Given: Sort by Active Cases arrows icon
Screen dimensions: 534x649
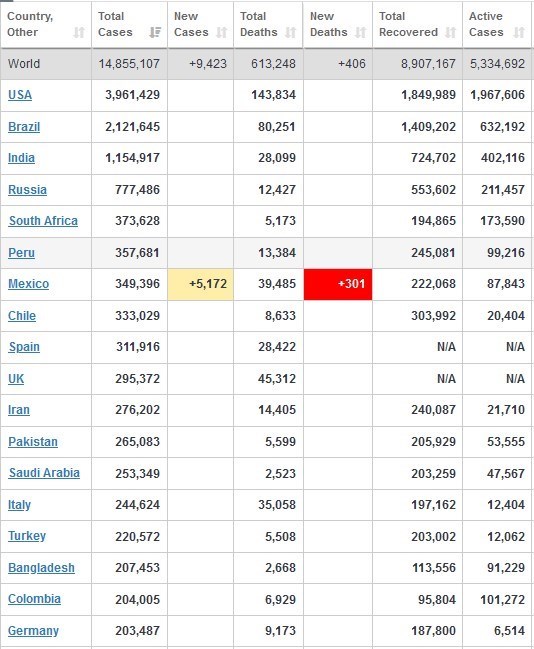Looking at the screenshot, I should tap(519, 32).
